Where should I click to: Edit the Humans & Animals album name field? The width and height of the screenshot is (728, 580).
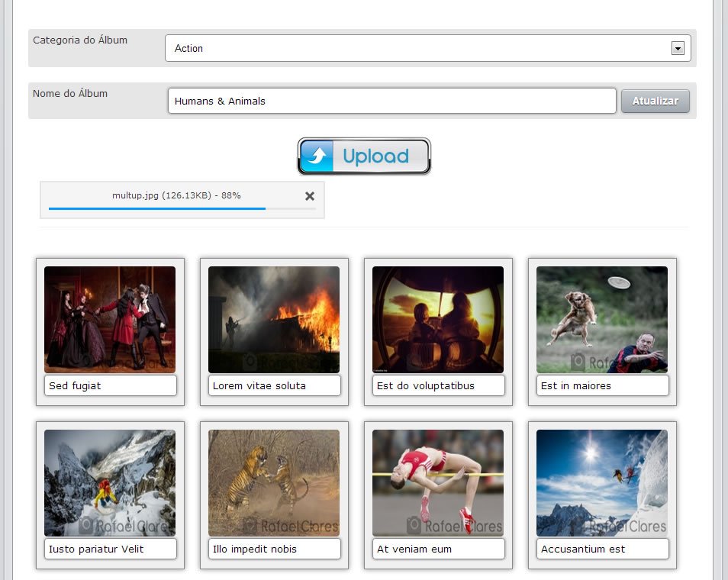[392, 101]
